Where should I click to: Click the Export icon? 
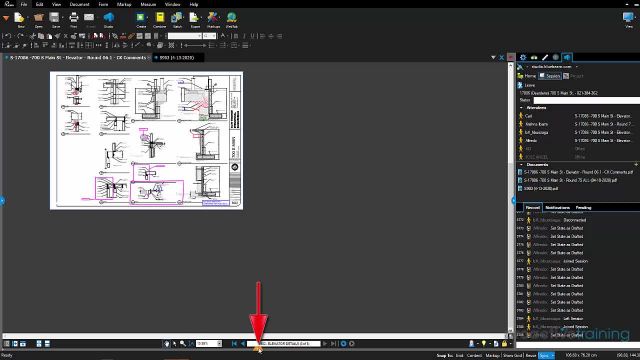tap(195, 18)
